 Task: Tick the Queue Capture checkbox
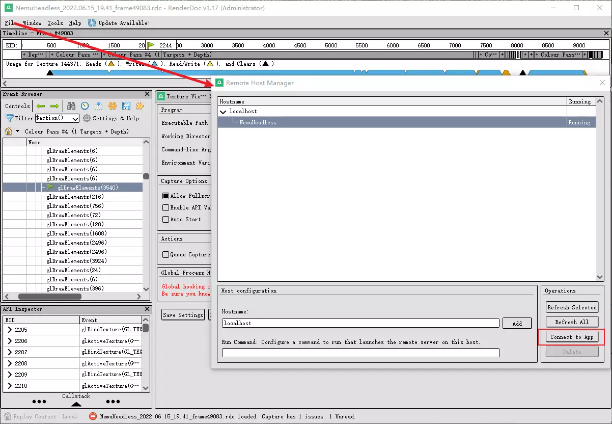click(x=165, y=254)
